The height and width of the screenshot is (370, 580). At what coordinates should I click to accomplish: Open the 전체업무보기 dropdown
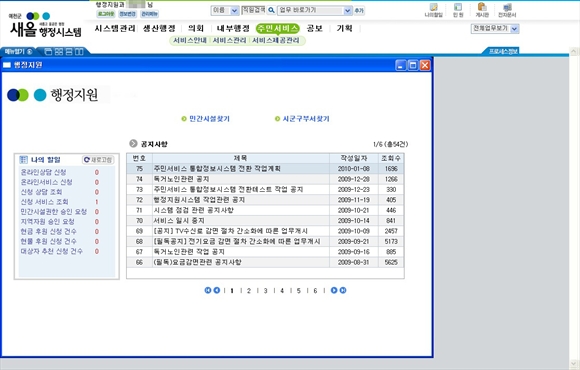pyautogui.click(x=495, y=28)
